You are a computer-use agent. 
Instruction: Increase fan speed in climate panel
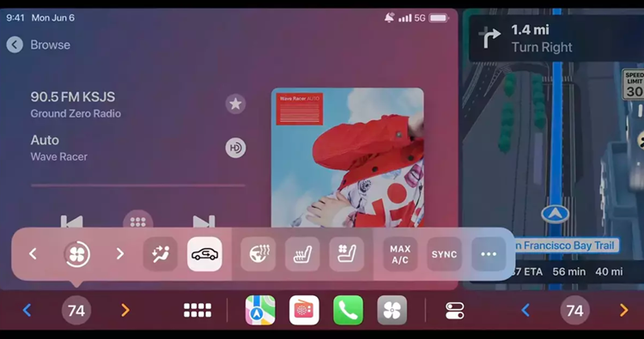pyautogui.click(x=120, y=254)
